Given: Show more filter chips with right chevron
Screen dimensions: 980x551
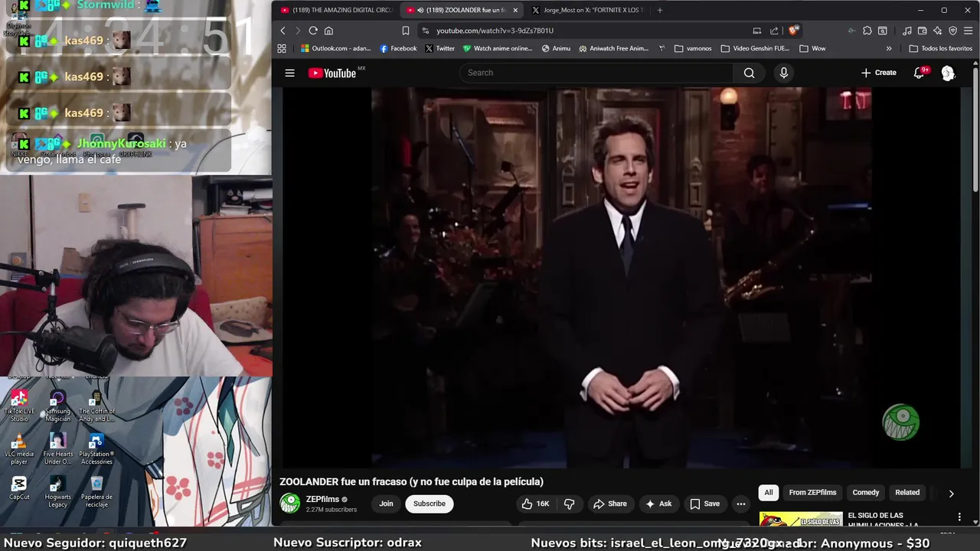Looking at the screenshot, I should pos(951,494).
